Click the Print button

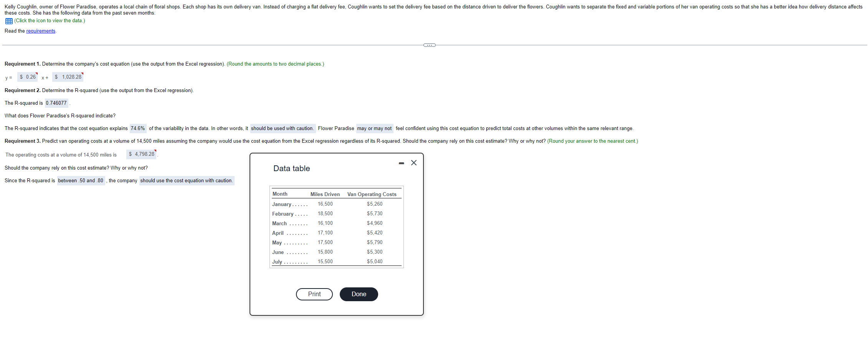coord(314,294)
